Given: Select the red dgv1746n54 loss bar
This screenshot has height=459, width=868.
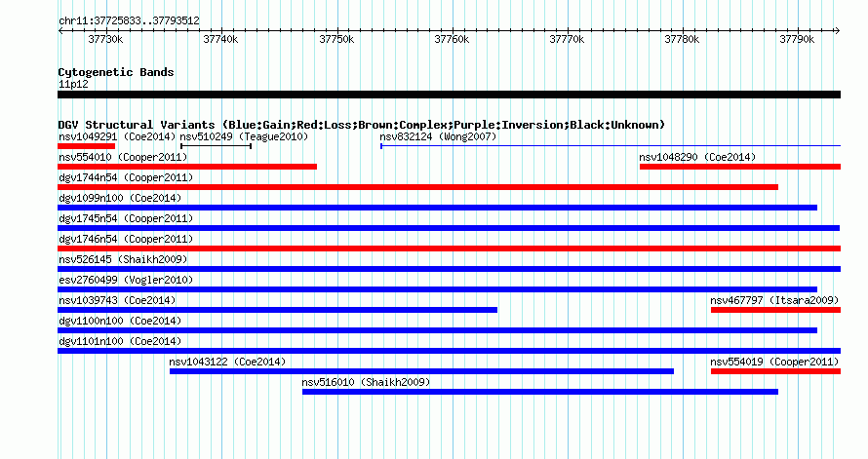Looking at the screenshot, I should [x=449, y=249].
